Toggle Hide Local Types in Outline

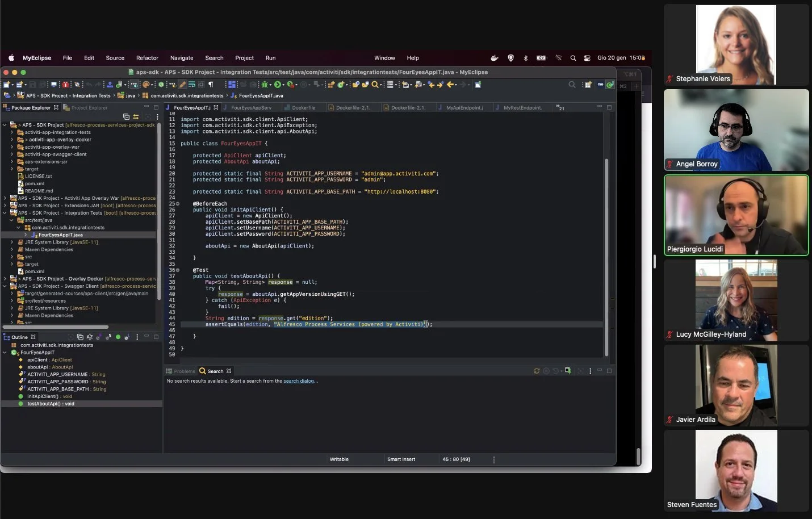tap(127, 337)
